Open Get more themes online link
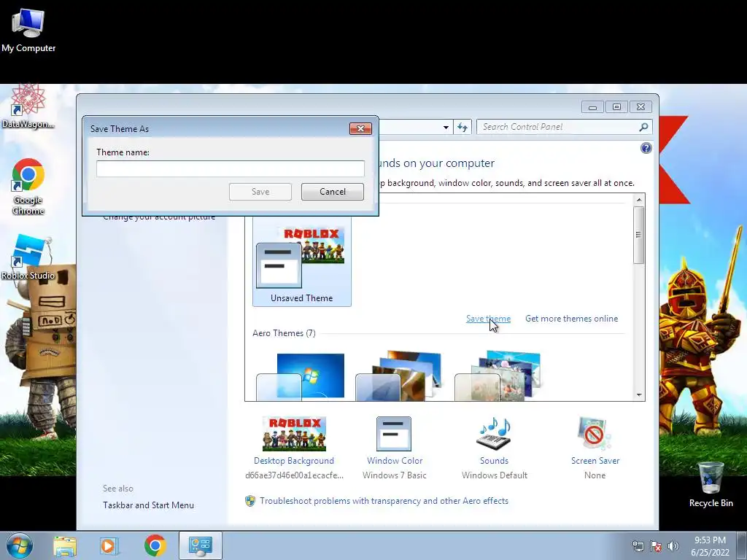The height and width of the screenshot is (560, 747). [571, 319]
